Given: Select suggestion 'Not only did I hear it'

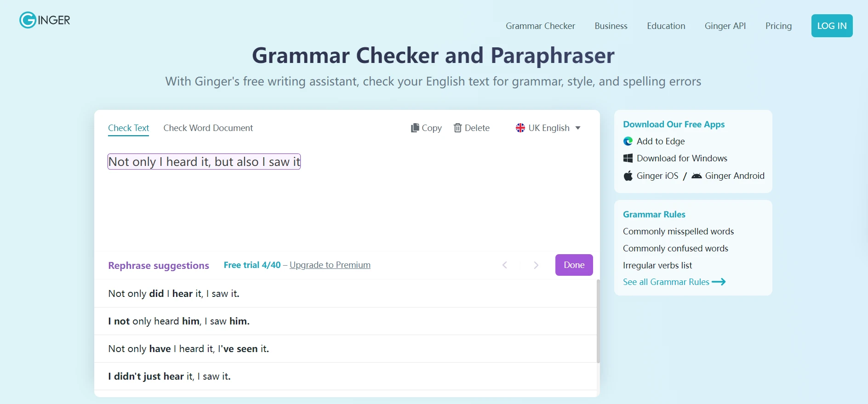Looking at the screenshot, I should 345,293.
